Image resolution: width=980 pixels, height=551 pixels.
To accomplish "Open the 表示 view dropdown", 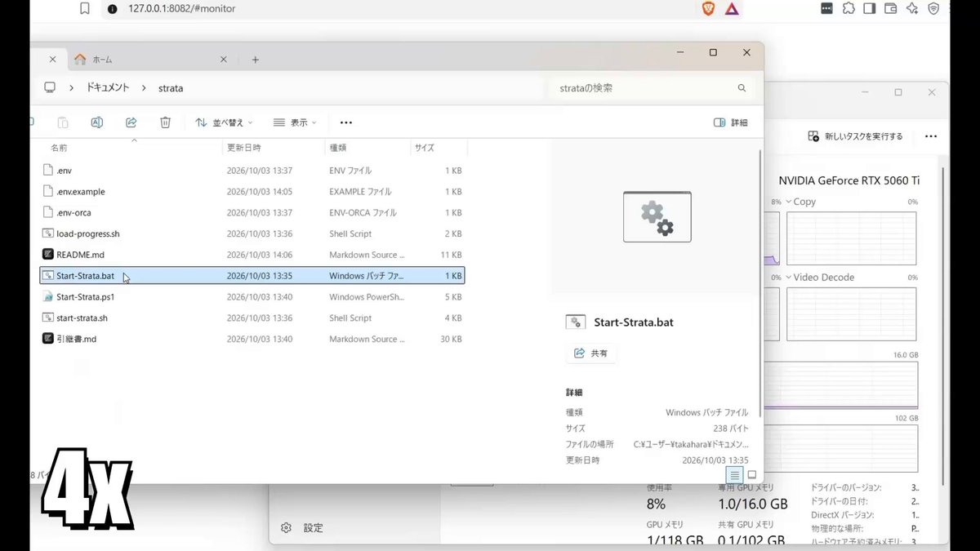I will coord(295,122).
